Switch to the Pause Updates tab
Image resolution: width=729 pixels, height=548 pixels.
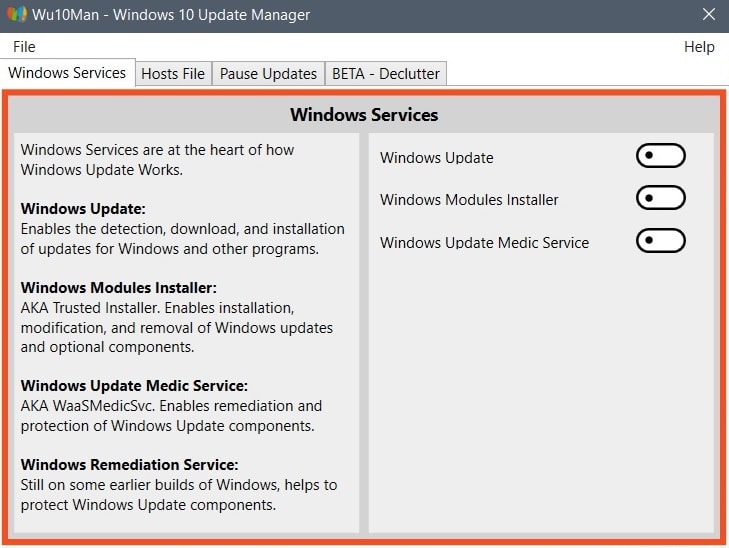268,74
